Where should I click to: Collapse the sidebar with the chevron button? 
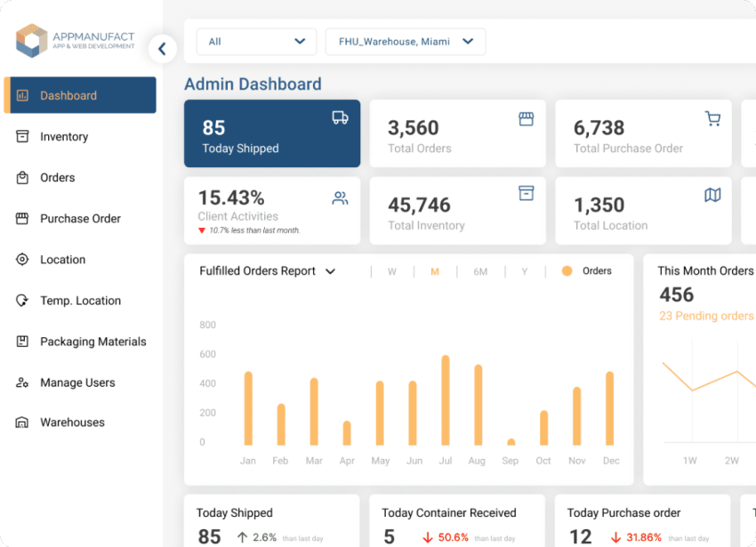coord(162,49)
